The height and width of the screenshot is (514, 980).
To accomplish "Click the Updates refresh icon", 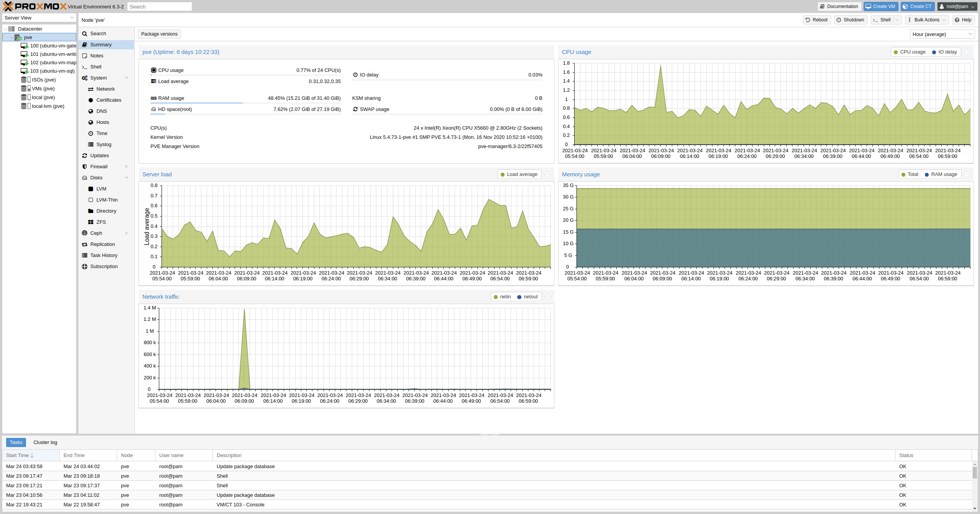I will 85,156.
